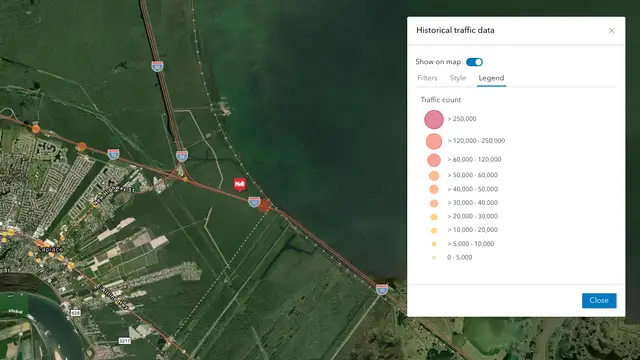
Task: Click the large red traffic point near the lake shore
Action: click(264, 205)
